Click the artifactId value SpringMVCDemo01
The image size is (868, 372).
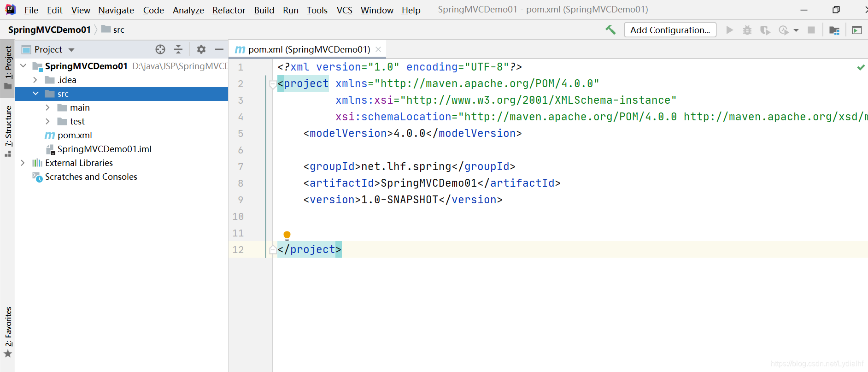429,183
